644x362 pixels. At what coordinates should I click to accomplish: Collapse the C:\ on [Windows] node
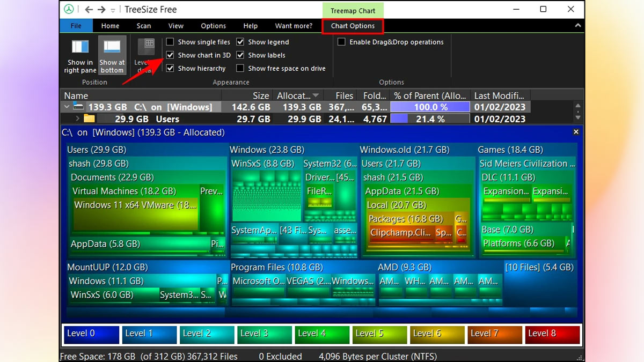[67, 107]
